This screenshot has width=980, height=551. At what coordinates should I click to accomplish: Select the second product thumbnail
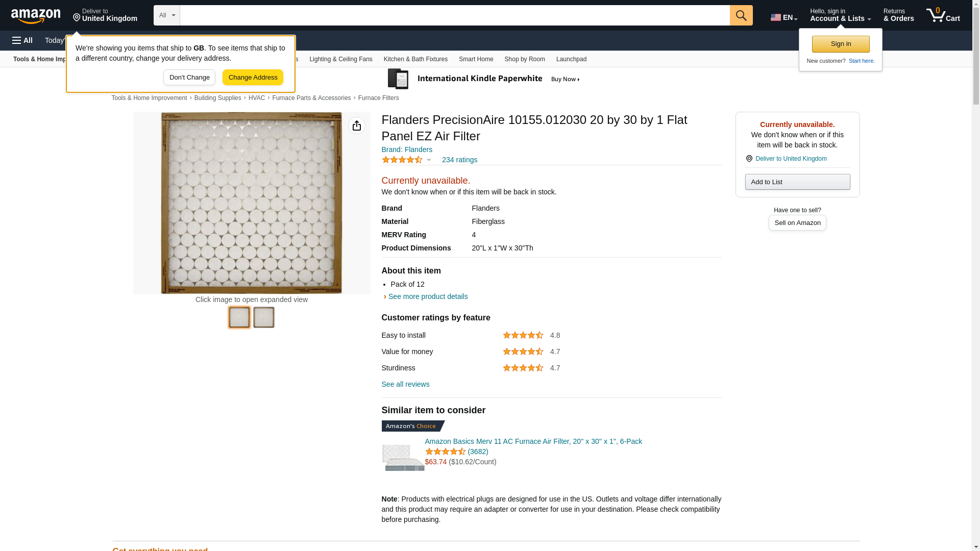point(264,317)
